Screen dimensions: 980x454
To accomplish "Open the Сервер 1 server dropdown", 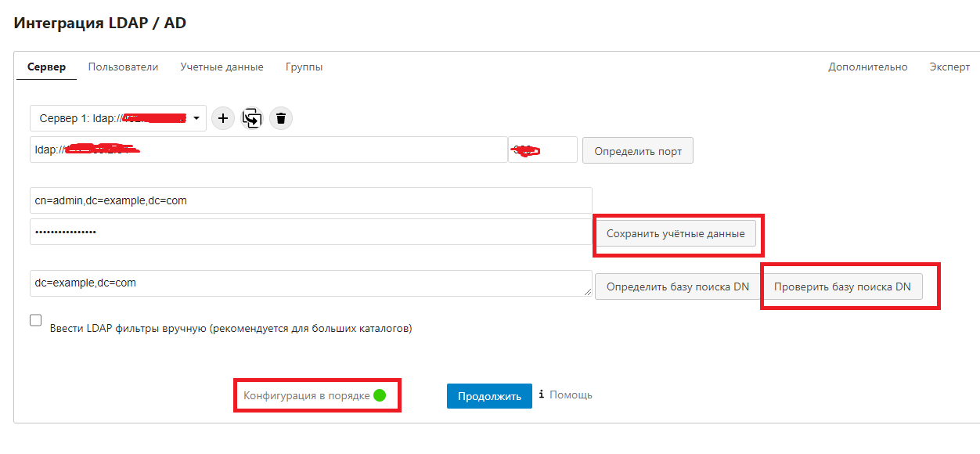I will point(118,118).
